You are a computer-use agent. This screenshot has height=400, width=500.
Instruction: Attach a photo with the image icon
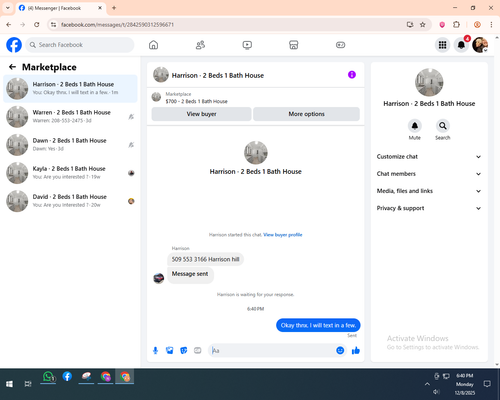point(170,350)
